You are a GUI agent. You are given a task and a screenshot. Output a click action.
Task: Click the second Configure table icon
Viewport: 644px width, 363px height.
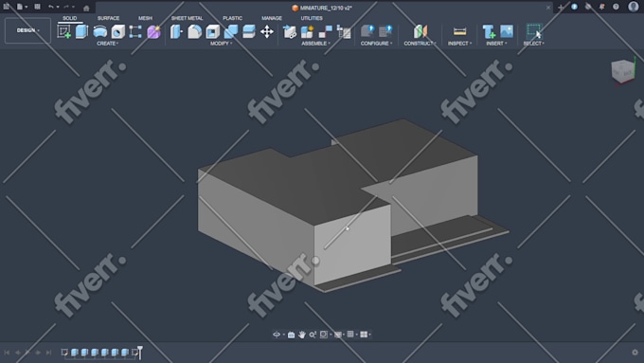[385, 31]
